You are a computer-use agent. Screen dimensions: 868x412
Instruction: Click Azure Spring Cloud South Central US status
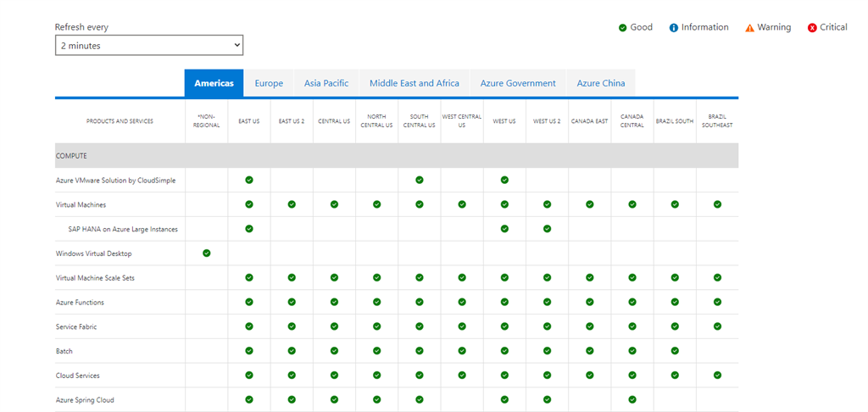(420, 399)
